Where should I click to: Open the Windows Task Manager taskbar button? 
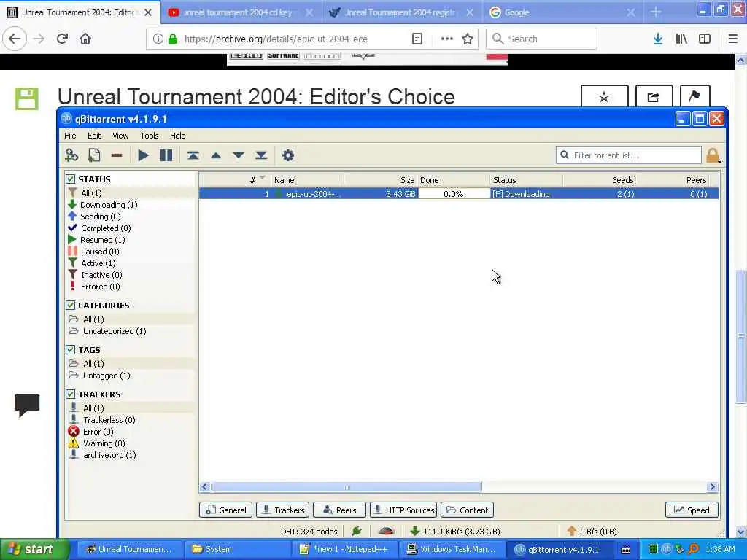452,549
